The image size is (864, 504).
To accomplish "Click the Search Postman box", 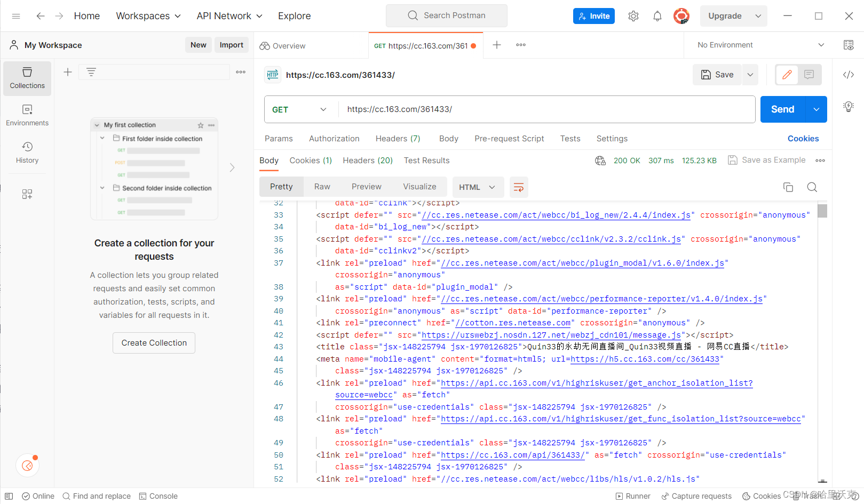I will point(447,15).
